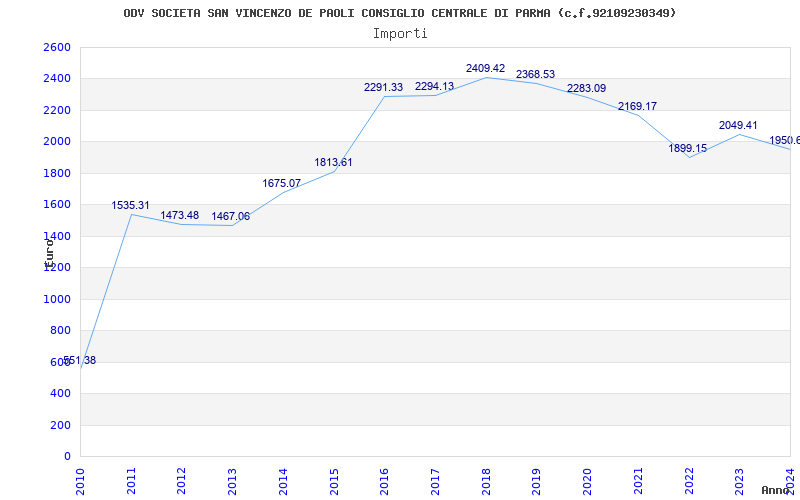Click the 2400 y-axis tick label
Viewport: 800px width, 500px height.
57,79
